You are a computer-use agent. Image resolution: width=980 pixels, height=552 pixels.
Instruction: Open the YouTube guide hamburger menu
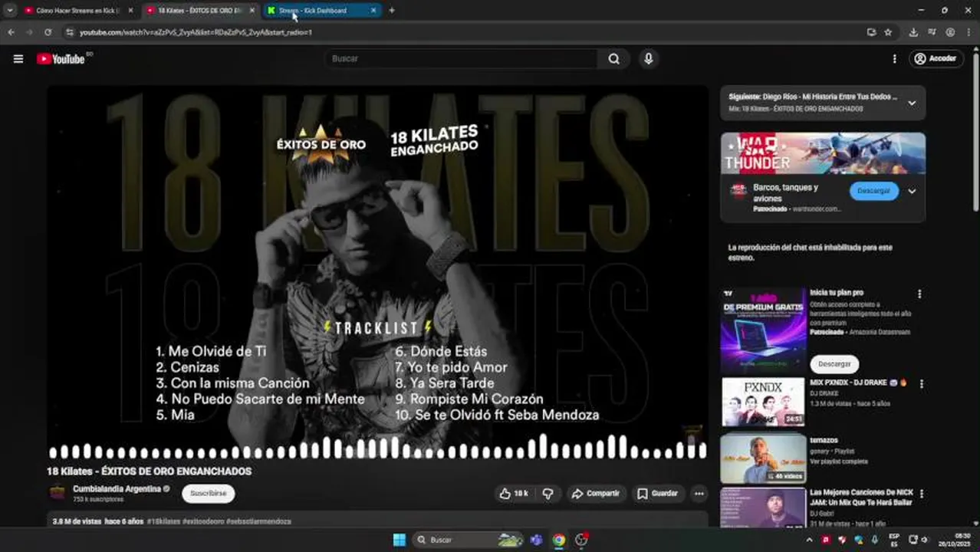(18, 58)
